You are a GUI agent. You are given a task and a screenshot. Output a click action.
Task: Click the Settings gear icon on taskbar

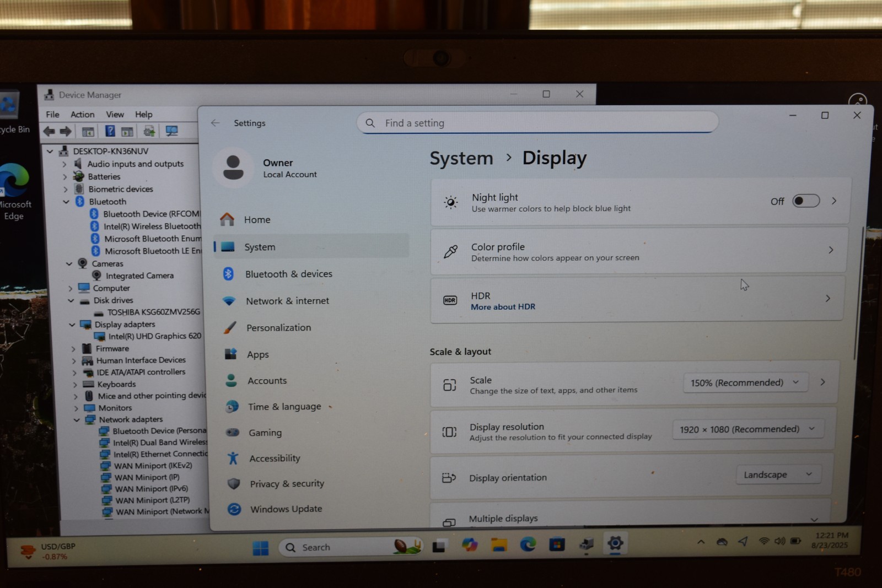615,543
